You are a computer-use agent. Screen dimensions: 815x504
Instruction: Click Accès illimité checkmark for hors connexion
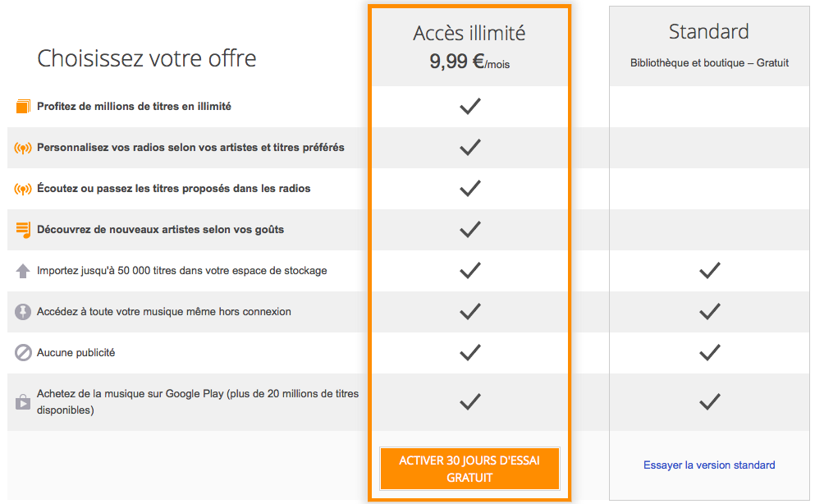point(469,311)
